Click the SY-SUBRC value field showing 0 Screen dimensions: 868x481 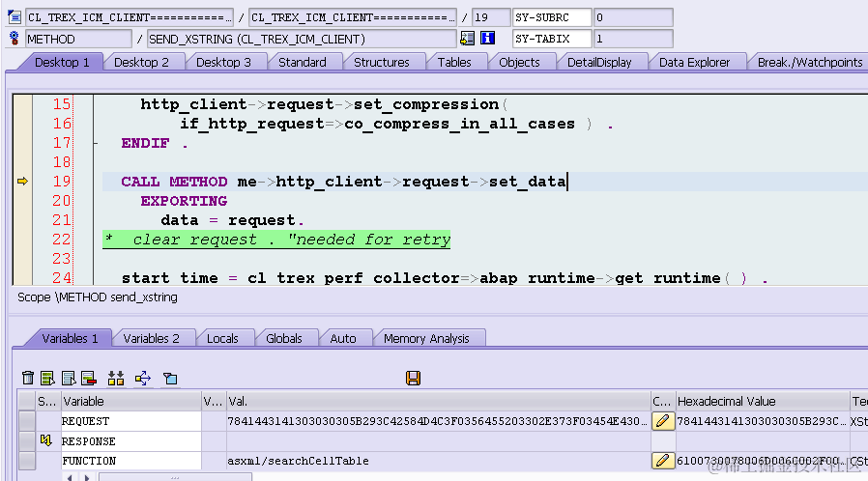[x=633, y=17]
